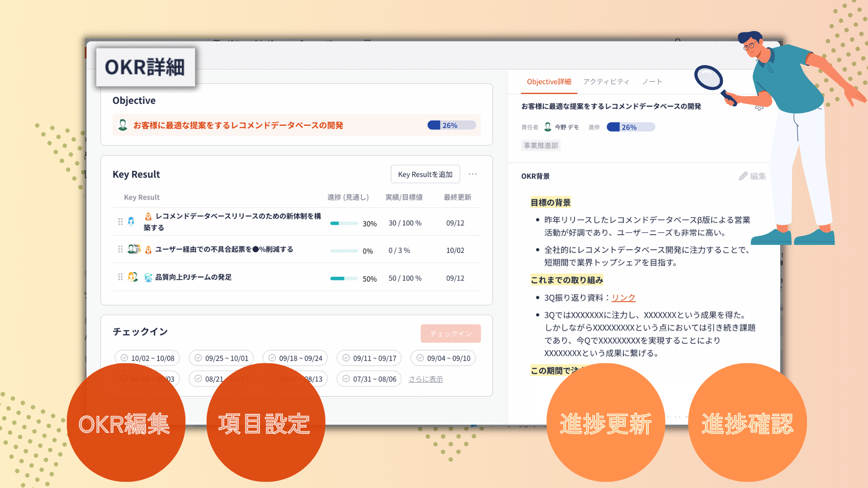
Task: Click the 0% progress bar
Action: point(344,251)
